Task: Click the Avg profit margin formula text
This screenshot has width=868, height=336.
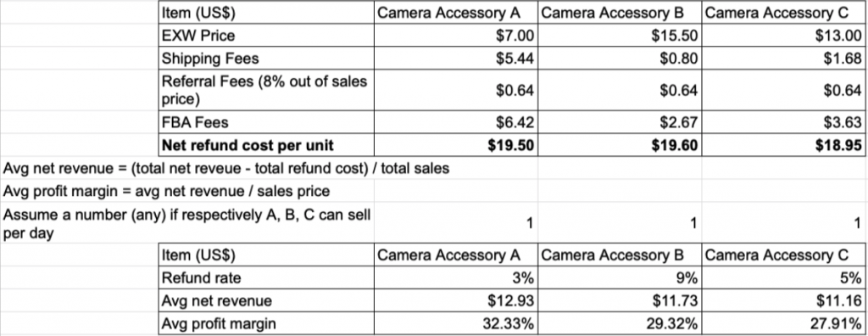Action: [166, 191]
